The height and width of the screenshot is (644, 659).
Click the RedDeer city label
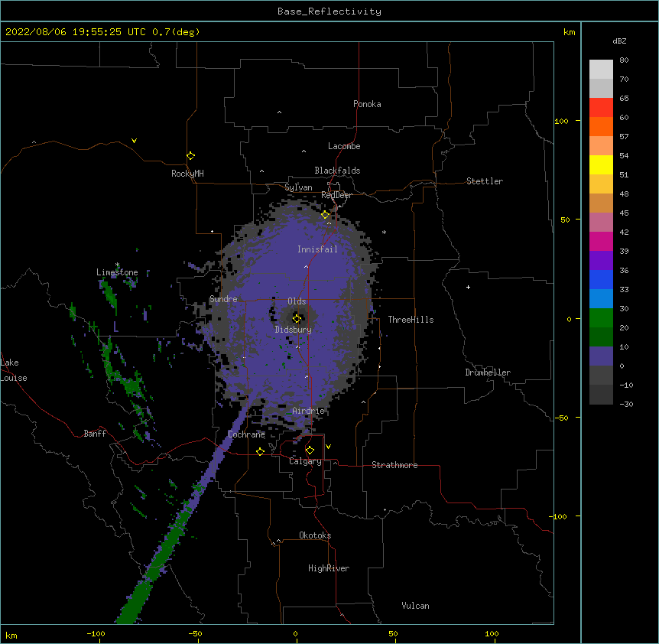coord(336,195)
